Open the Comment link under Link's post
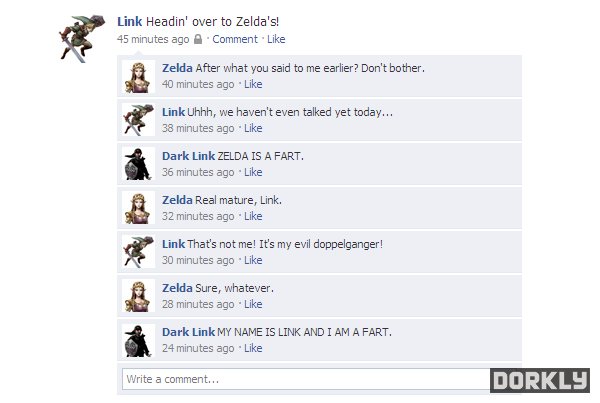The image size is (600, 403). point(235,39)
